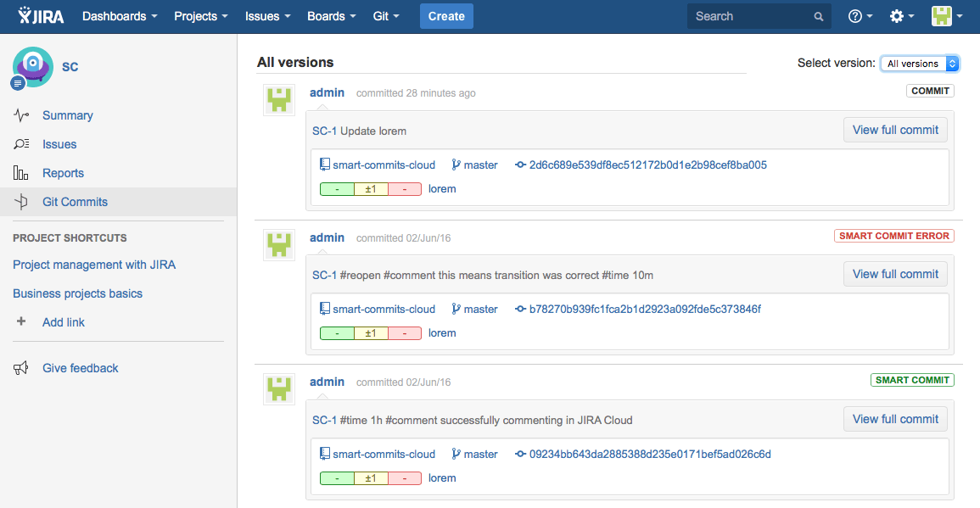Viewport: 980px width, 508px height.
Task: Click branch icon in #reopen commit
Action: click(456, 309)
